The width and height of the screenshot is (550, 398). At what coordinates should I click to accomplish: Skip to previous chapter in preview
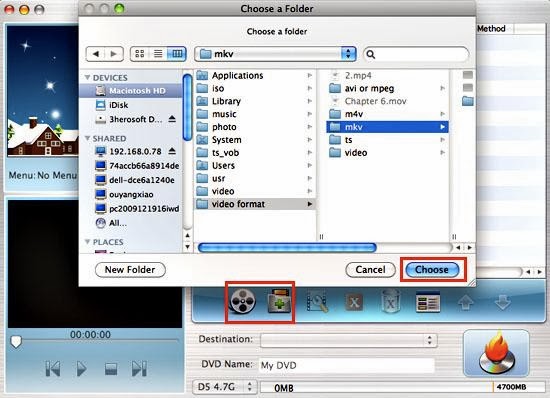click(x=53, y=369)
